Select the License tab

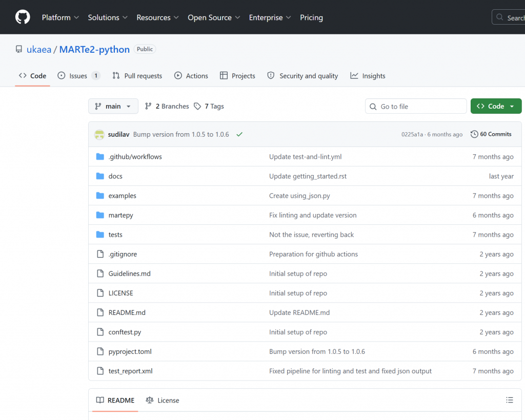[163, 401]
